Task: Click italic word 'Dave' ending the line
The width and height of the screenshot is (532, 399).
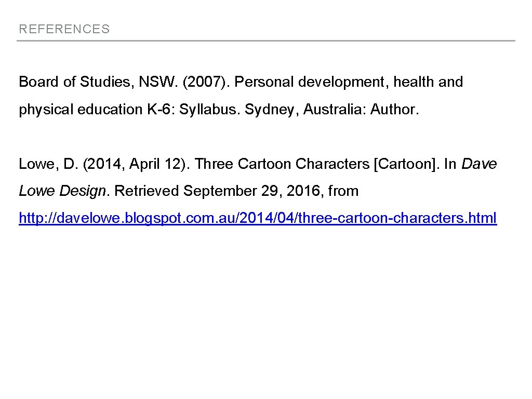Action: (x=479, y=164)
